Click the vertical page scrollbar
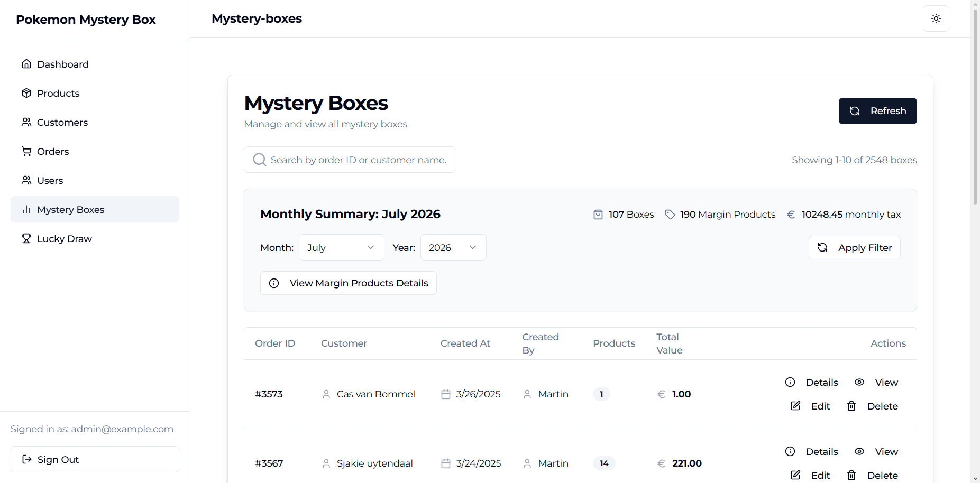 point(975,106)
